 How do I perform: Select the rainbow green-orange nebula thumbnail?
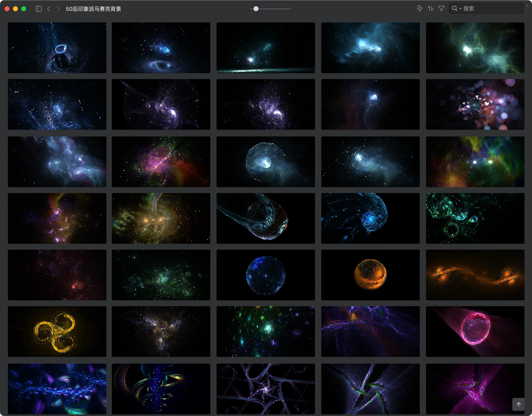[475, 162]
